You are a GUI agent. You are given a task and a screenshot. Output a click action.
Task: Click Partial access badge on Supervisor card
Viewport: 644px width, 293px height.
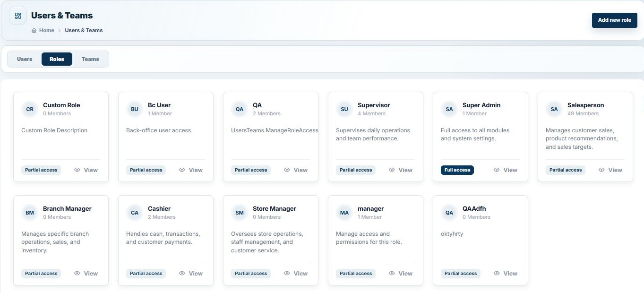click(356, 170)
